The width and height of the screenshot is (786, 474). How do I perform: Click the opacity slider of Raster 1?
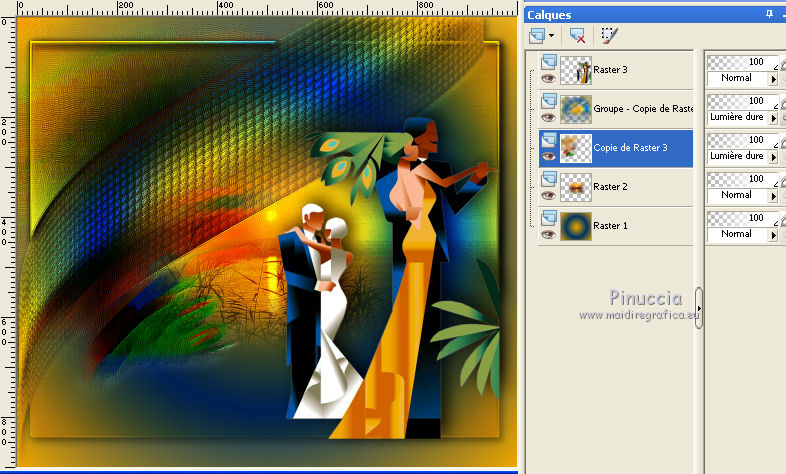pos(742,218)
